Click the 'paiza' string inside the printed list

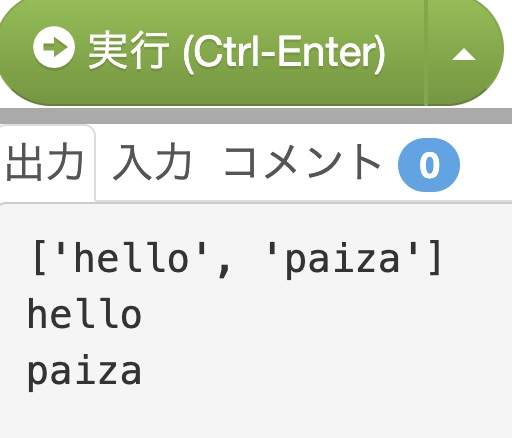tap(343, 259)
